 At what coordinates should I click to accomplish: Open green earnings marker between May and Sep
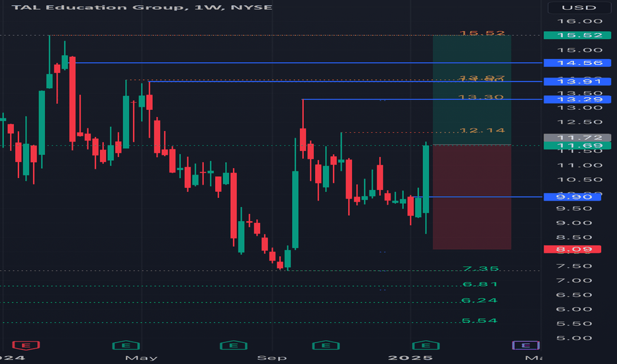[233, 345]
